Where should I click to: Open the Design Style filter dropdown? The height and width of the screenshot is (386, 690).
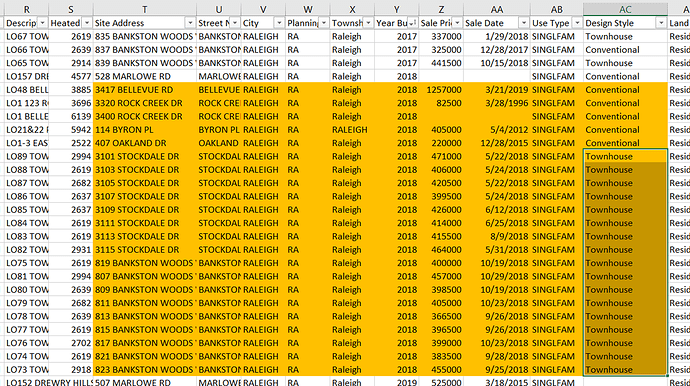pyautogui.click(x=661, y=23)
